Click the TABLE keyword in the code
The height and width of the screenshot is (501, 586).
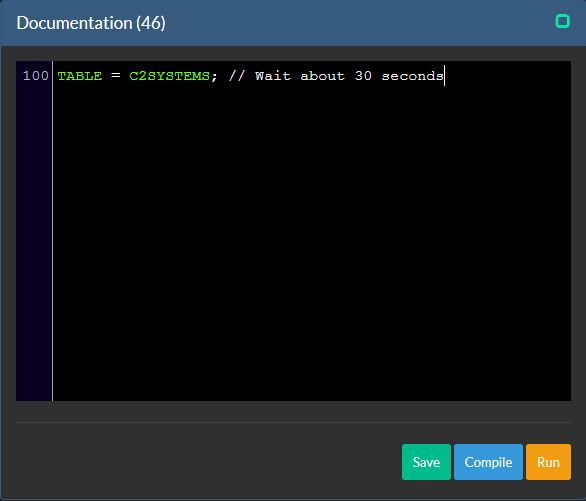(80, 76)
